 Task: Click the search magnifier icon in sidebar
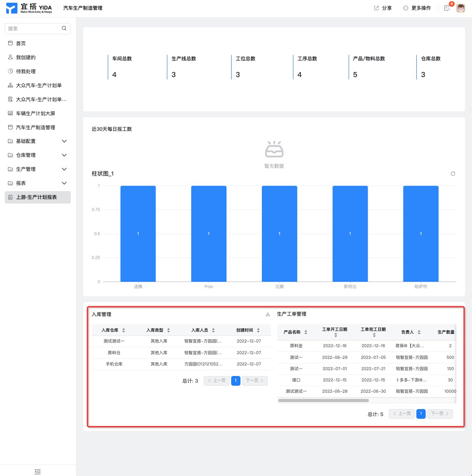[x=64, y=28]
